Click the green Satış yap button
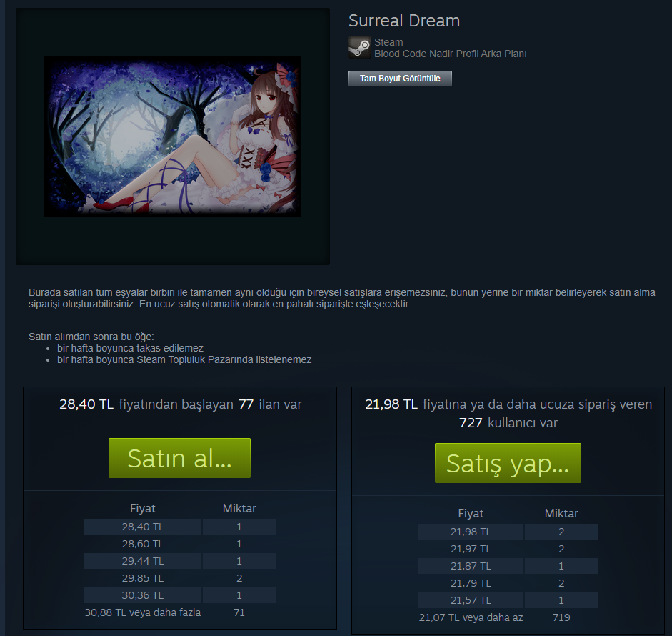Screen dimensions: 672x636 (508, 463)
